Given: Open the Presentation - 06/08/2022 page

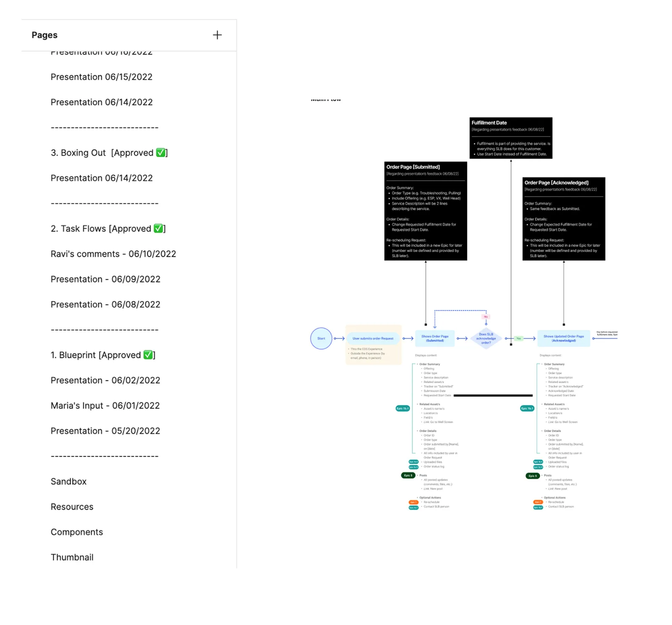Looking at the screenshot, I should point(105,305).
